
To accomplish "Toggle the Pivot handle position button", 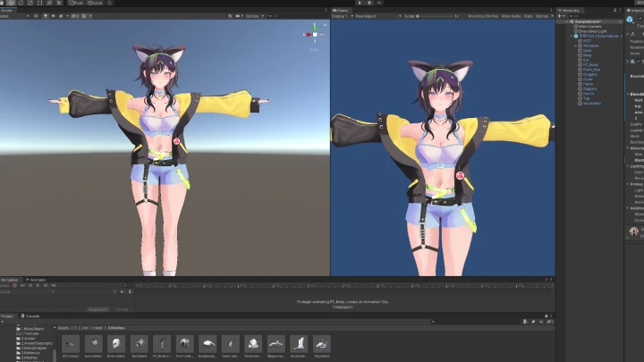I will point(76,3).
